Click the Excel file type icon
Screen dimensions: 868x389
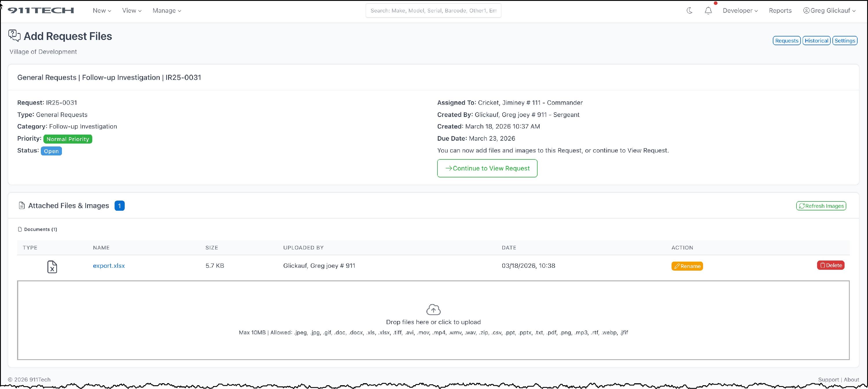click(52, 267)
